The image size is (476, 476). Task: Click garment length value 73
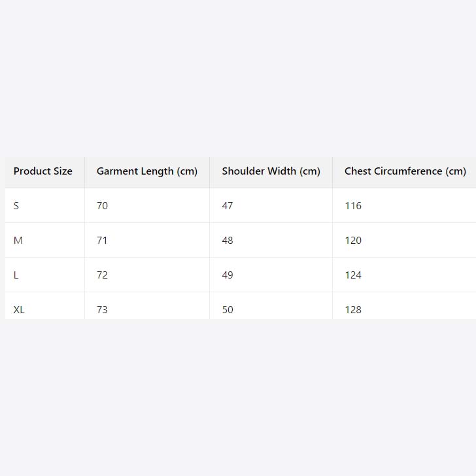[x=102, y=309]
